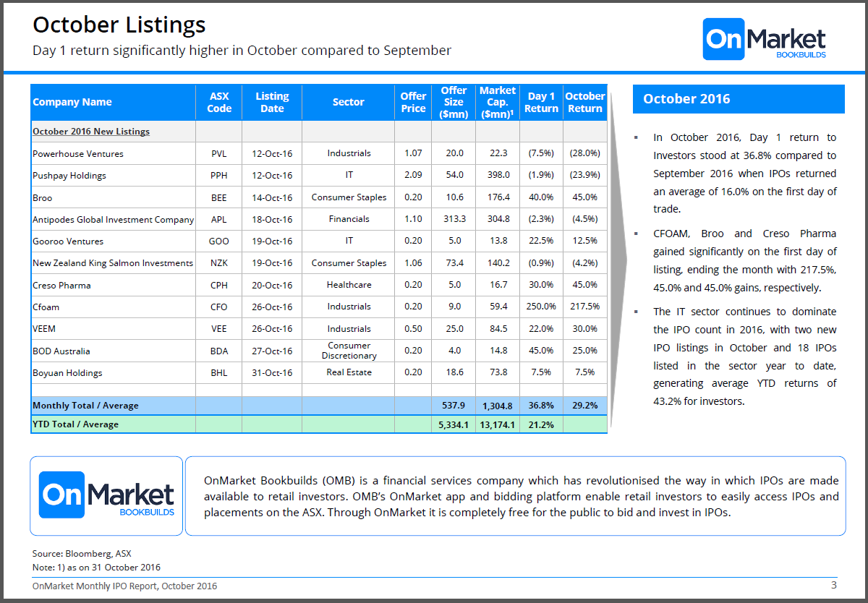Click the 'Market Cap. ($mn)' column header

click(498, 102)
